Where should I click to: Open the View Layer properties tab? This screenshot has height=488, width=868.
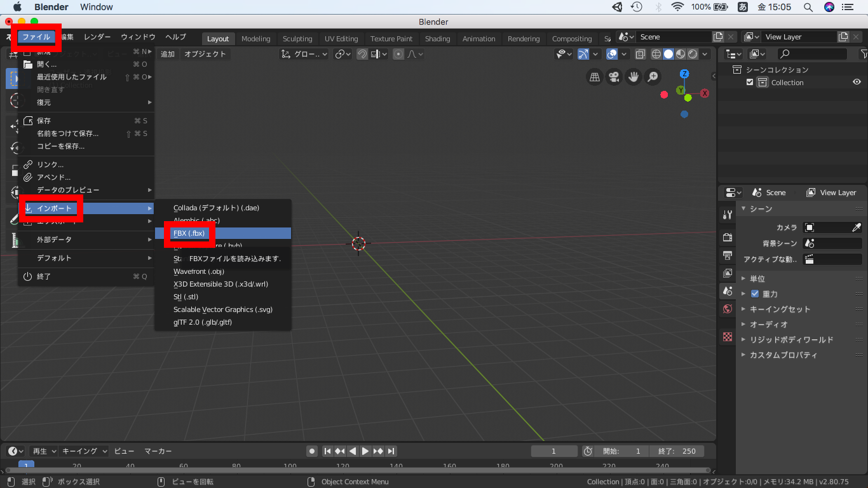click(x=728, y=273)
